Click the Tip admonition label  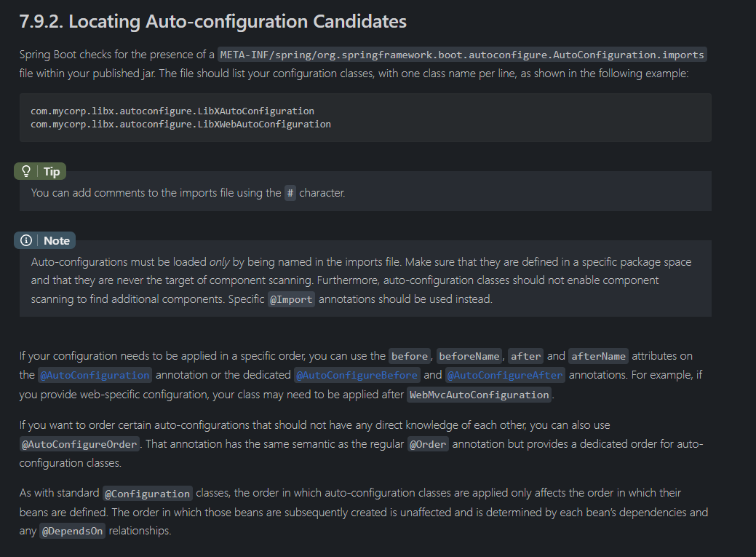coord(52,172)
